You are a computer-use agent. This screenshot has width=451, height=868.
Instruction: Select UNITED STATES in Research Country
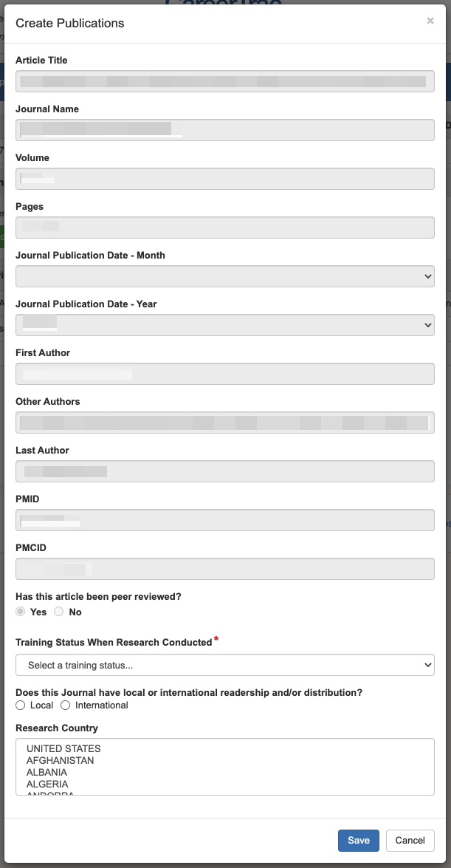coord(63,748)
